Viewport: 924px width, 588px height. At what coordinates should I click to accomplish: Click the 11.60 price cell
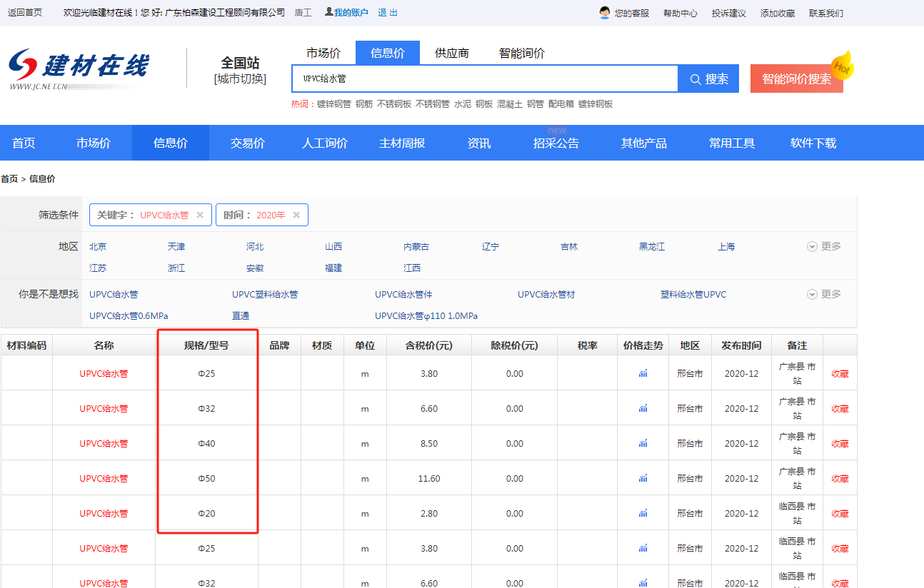tap(429, 479)
